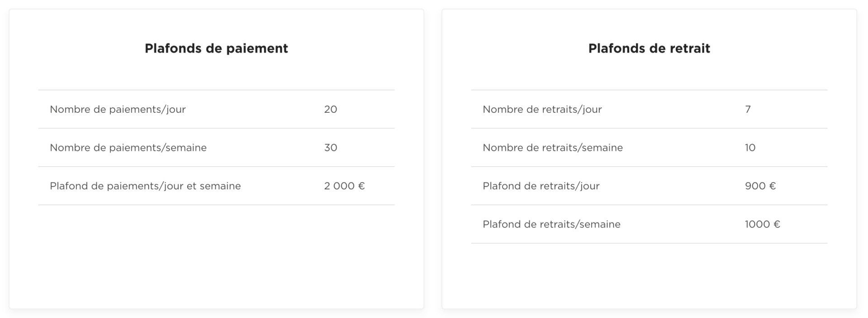Viewport: 868px width, 318px height.
Task: Click the euro sign after 1000
Action: [777, 224]
